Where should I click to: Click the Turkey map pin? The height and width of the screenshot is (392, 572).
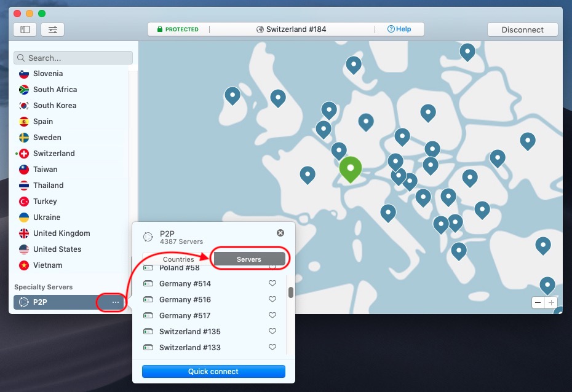(543, 246)
